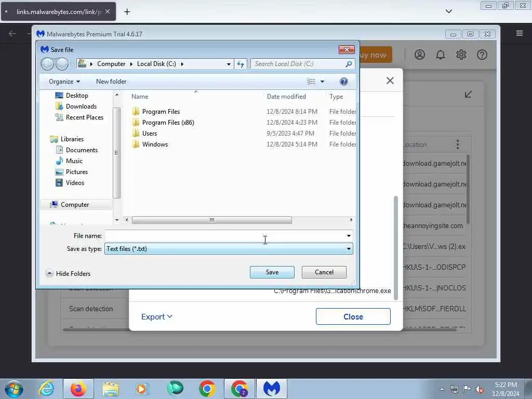Open Windows Explorer from taskbar
The width and height of the screenshot is (532, 399).
pyautogui.click(x=111, y=389)
